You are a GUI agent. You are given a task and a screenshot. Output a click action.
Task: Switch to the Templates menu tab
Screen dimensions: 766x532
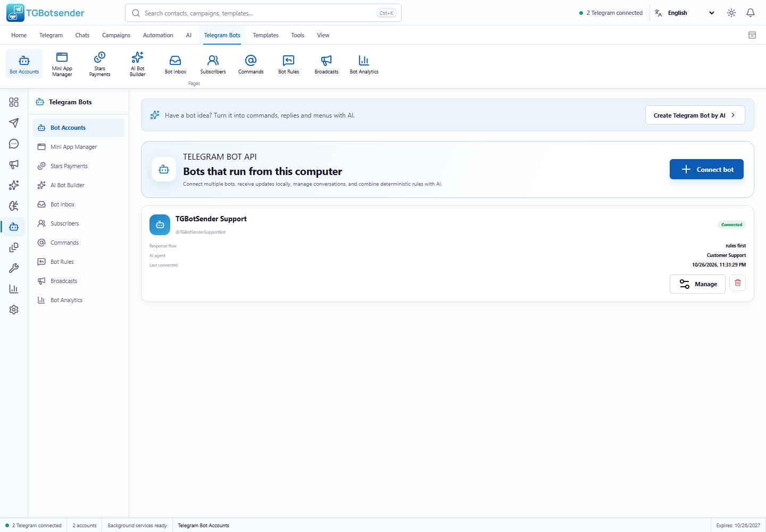pos(265,35)
